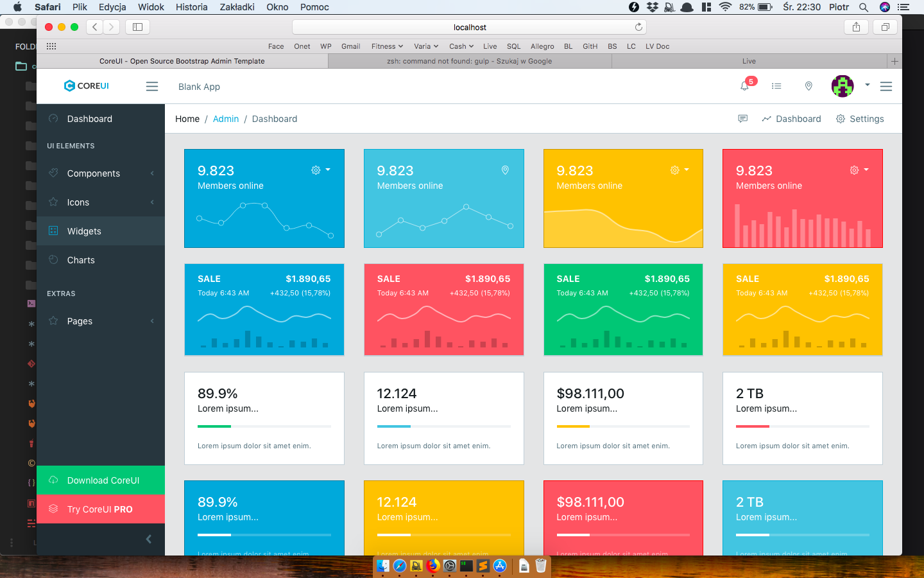Click Safari share icon
Image resolution: width=924 pixels, height=578 pixels.
856,27
